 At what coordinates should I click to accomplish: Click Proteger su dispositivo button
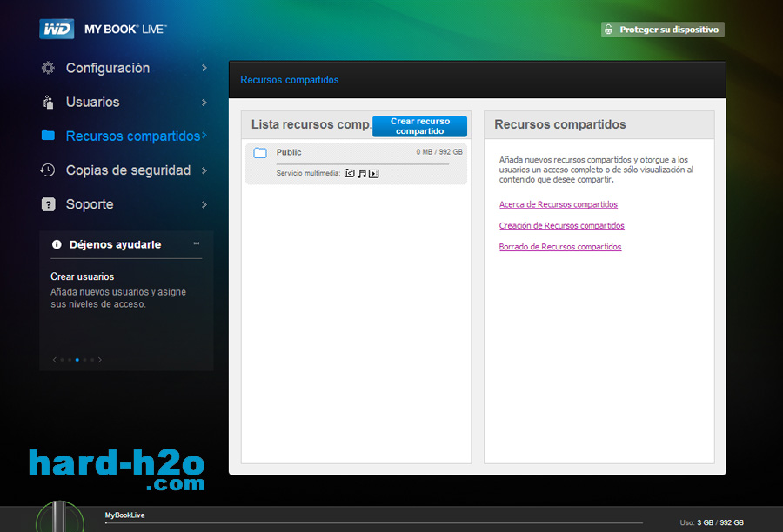pos(663,30)
